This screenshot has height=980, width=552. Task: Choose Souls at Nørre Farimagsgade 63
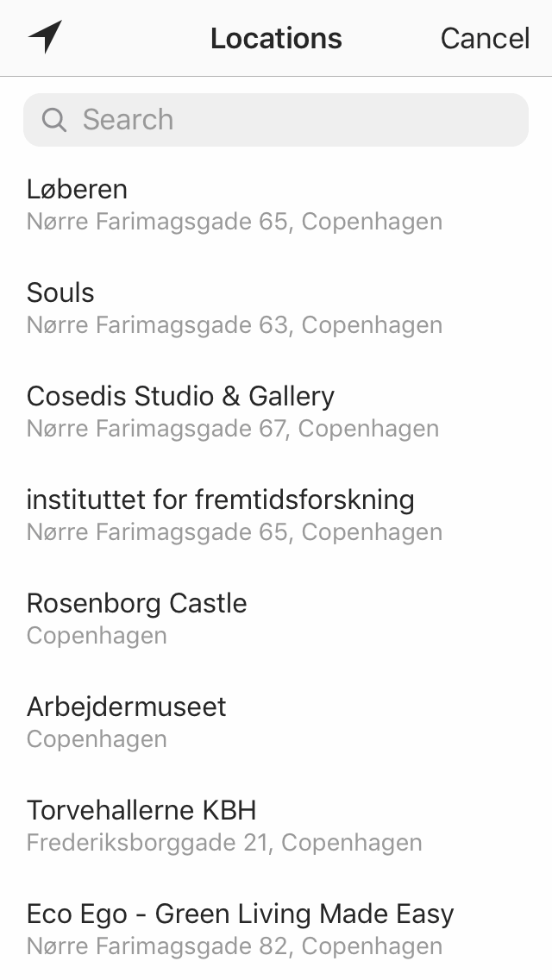point(60,293)
